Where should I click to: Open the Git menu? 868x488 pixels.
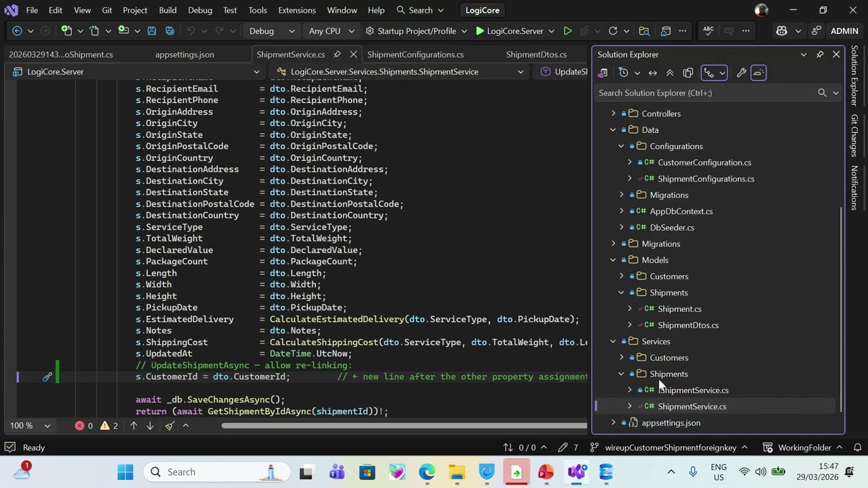pos(107,10)
